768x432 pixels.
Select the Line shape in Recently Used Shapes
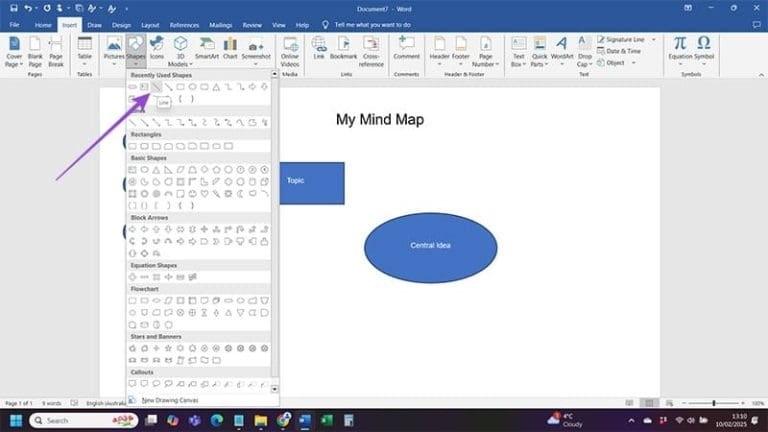(x=156, y=87)
